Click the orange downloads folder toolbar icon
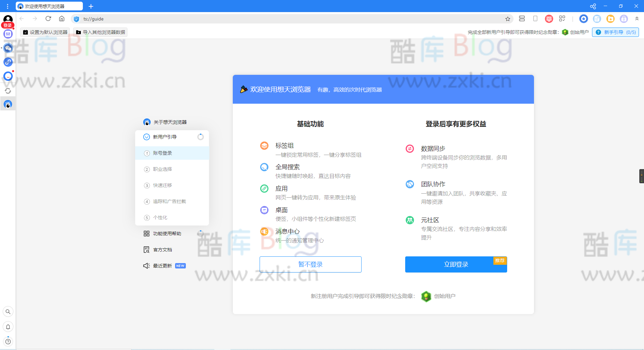This screenshot has width=644, height=350. (610, 19)
